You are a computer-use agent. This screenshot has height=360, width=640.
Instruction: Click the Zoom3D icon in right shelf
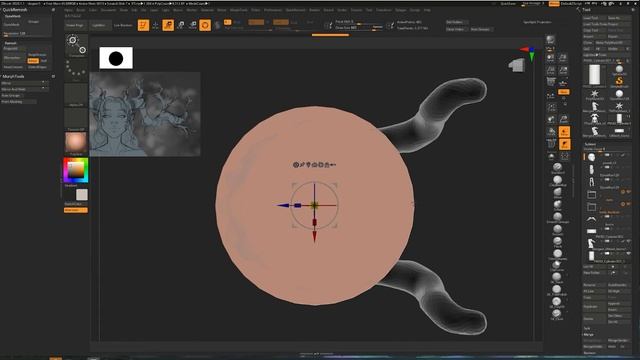[564, 120]
